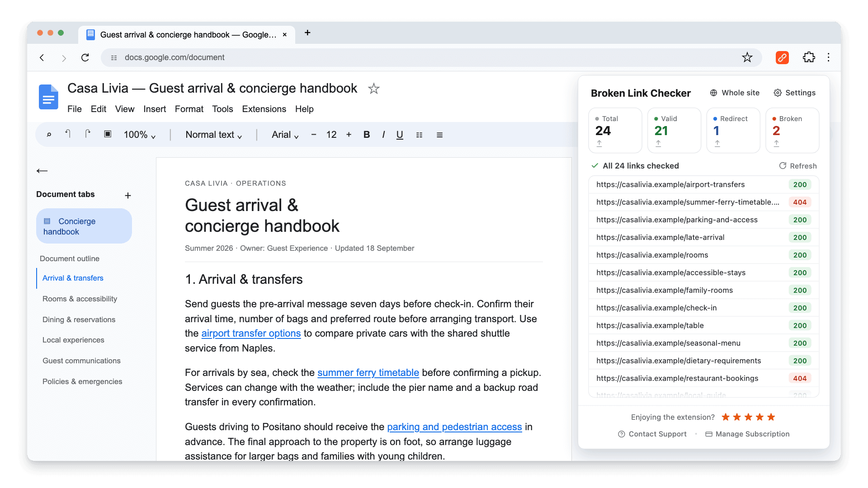Increase font size with plus button
868x488 pixels.
click(x=349, y=135)
